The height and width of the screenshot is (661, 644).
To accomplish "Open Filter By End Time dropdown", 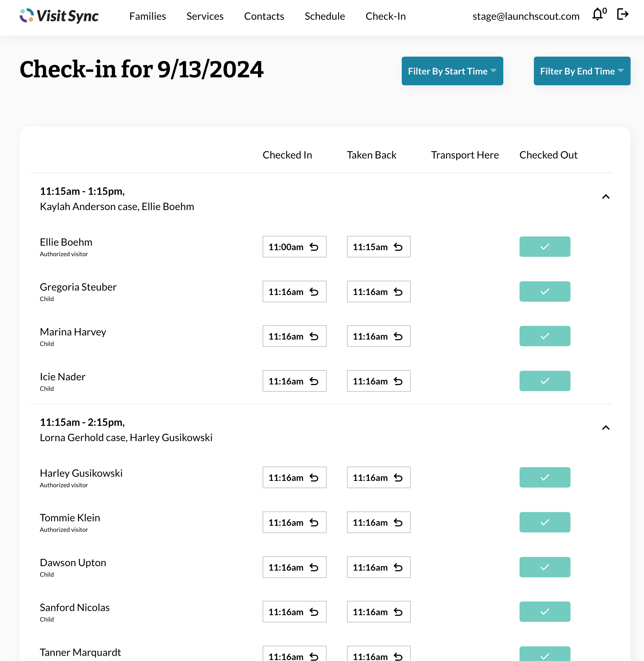I will (x=581, y=71).
